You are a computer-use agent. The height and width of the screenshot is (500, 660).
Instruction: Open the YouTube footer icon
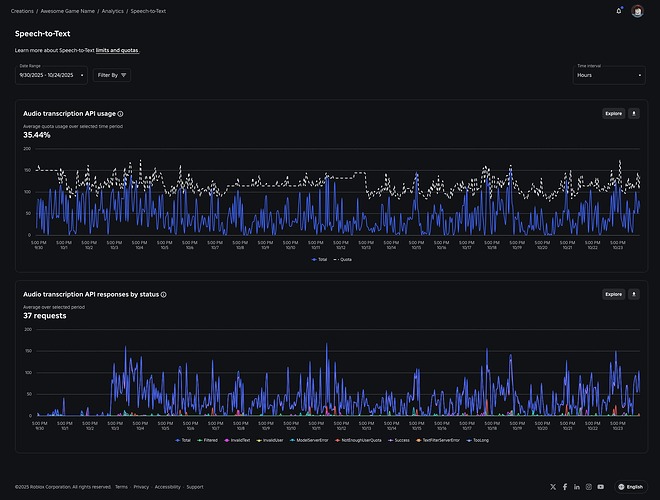[x=601, y=487]
